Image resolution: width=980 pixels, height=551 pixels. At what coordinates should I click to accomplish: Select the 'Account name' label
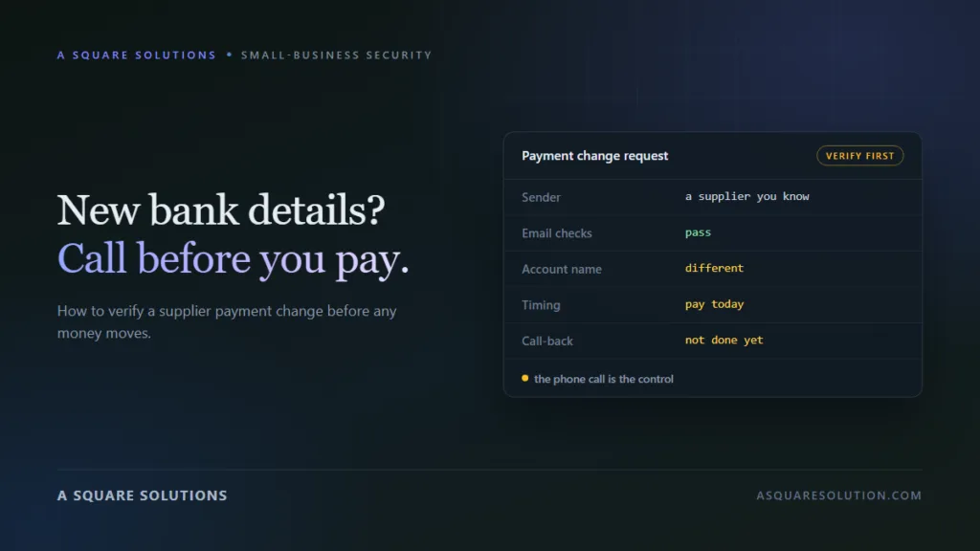(x=562, y=269)
